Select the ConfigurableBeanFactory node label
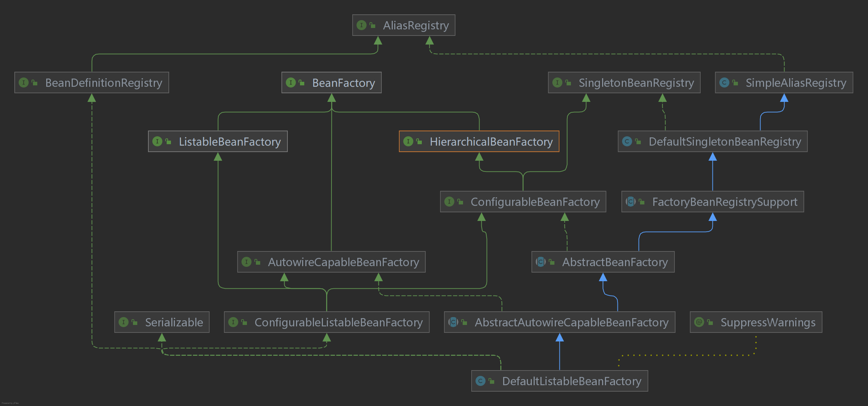 pos(535,202)
